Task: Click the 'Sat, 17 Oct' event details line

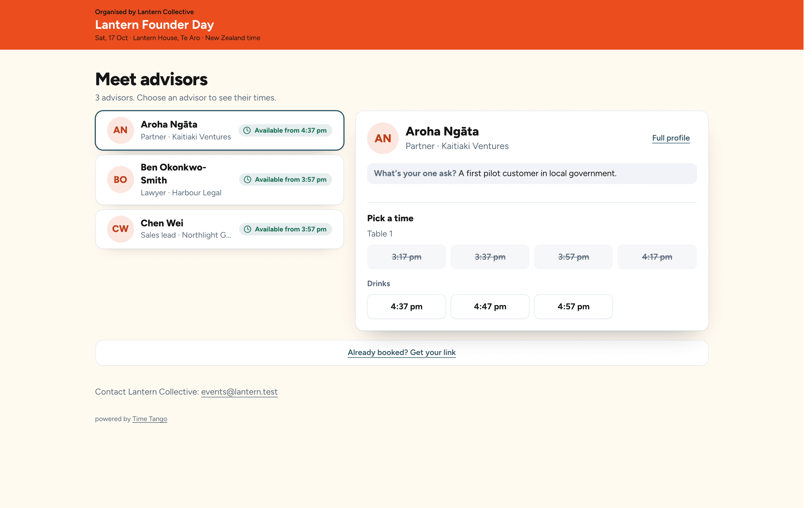Action: [178, 38]
